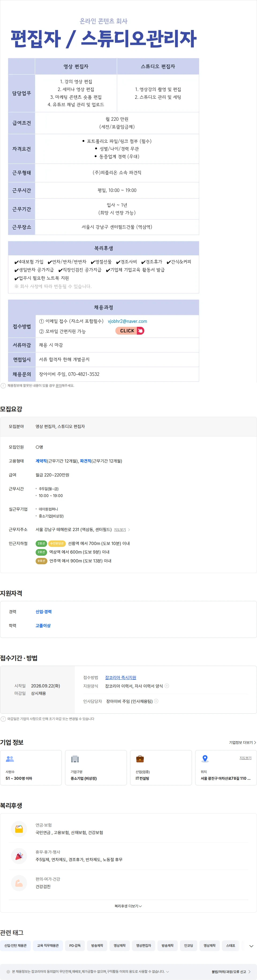The width and height of the screenshot is (257, 980).
Task: Expand the plus icon next to 이력서 양식
Action: 167,686
